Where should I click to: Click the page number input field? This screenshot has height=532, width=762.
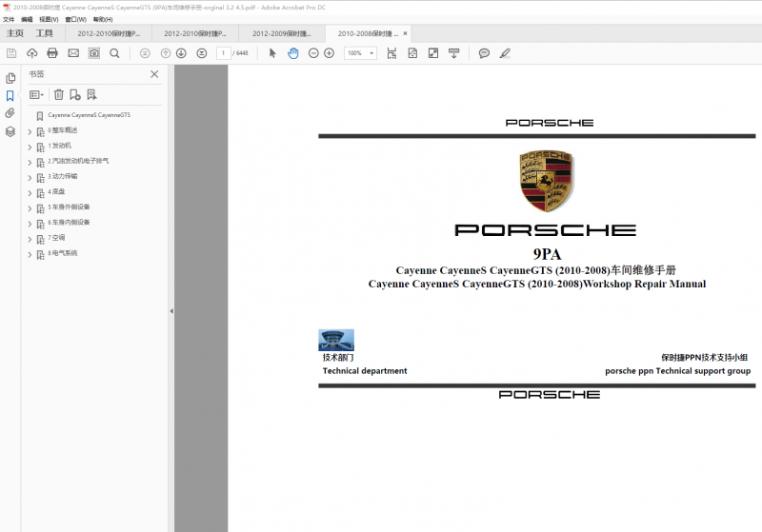click(223, 53)
